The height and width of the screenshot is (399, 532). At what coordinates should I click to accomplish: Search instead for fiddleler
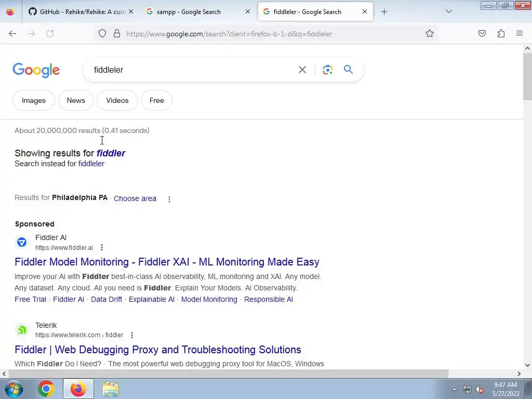91,164
